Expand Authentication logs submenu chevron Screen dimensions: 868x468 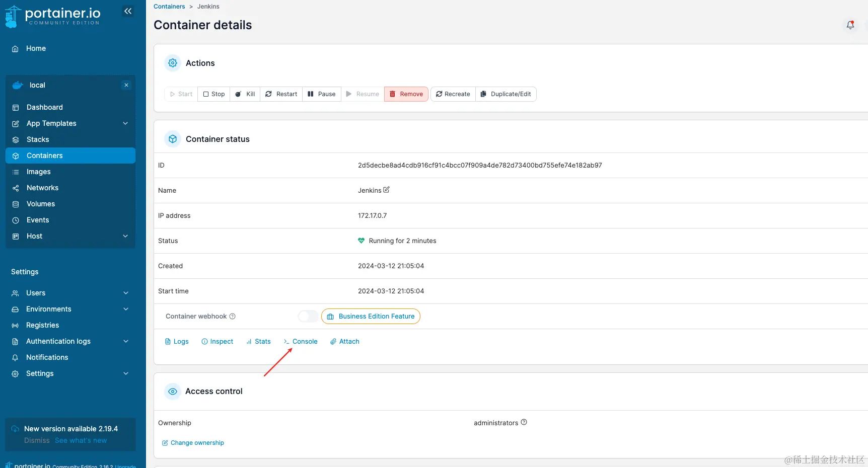(126, 341)
